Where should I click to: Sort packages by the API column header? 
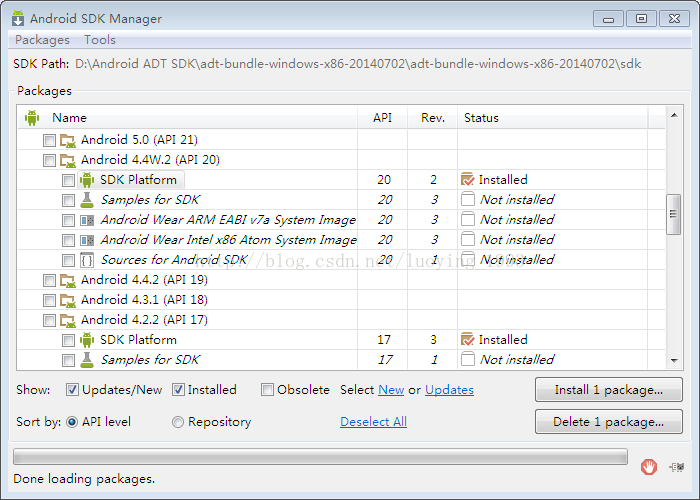tap(382, 118)
